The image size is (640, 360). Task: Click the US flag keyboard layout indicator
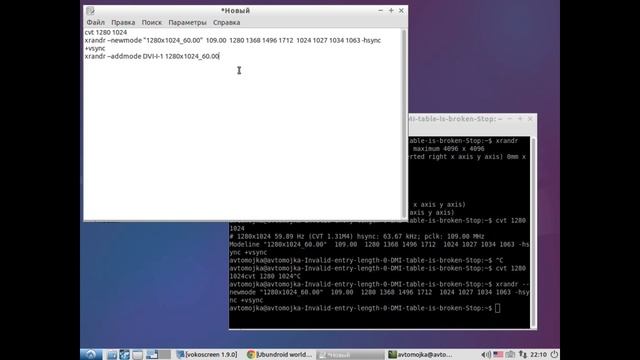[498, 355]
